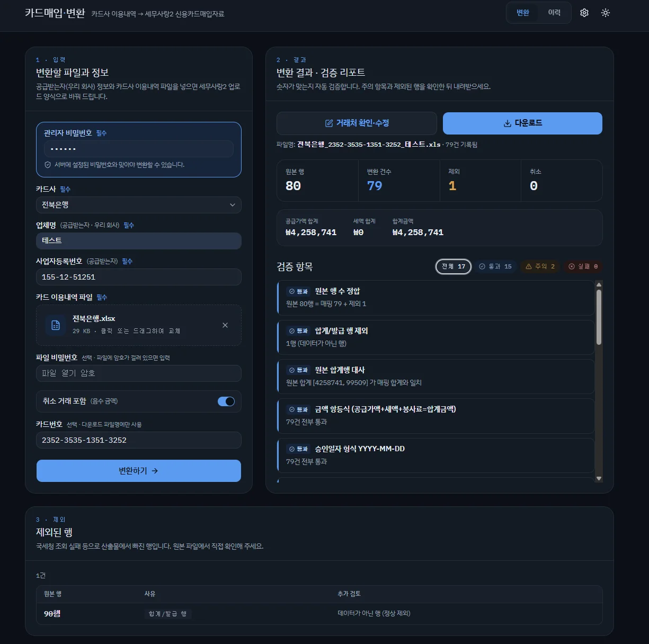Click 데이터가 아닌 행 (정상 제외) cell
The image size is (649, 644).
click(x=374, y=614)
